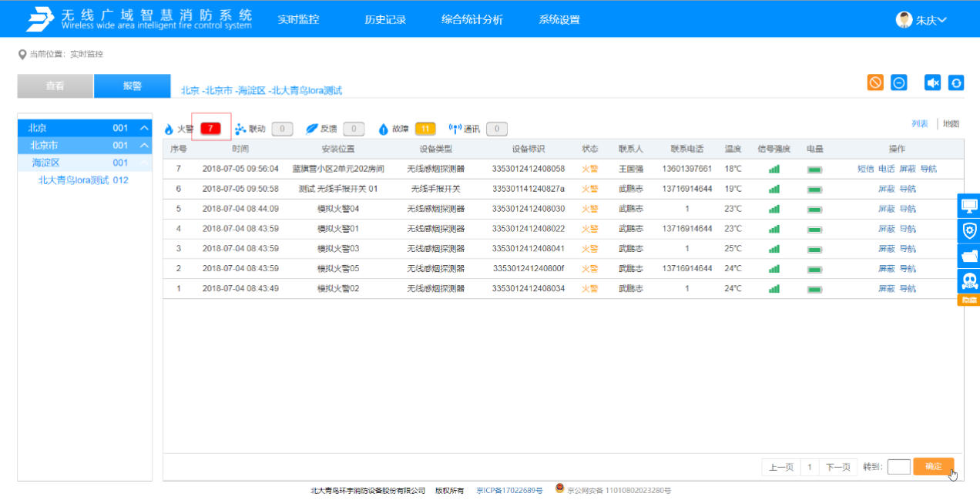Click the blue minus-circle icon
Screen dimensions: 980x500
point(898,82)
